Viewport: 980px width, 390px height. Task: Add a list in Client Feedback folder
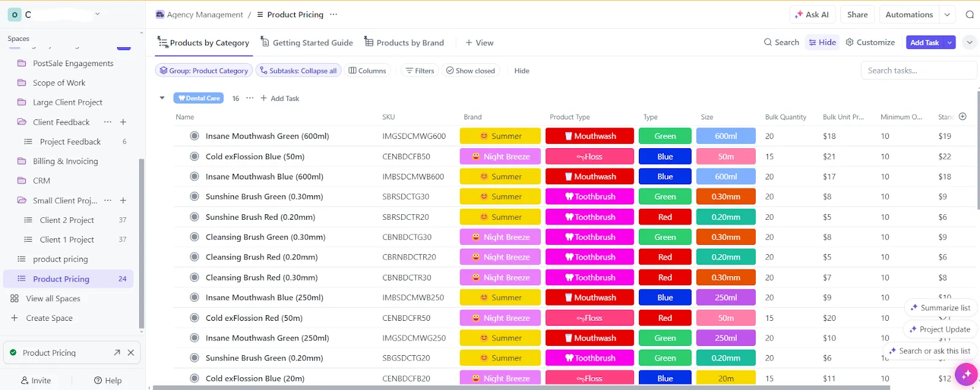tap(123, 122)
